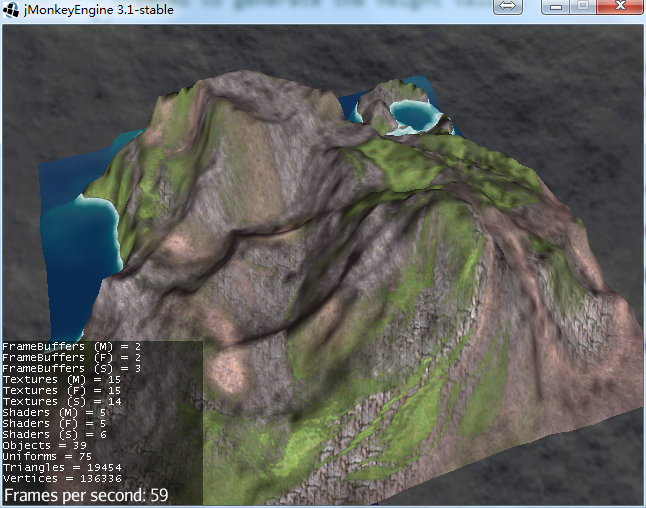Click the 'Uniforms = 75' stat line
This screenshot has height=508, width=646.
point(47,456)
